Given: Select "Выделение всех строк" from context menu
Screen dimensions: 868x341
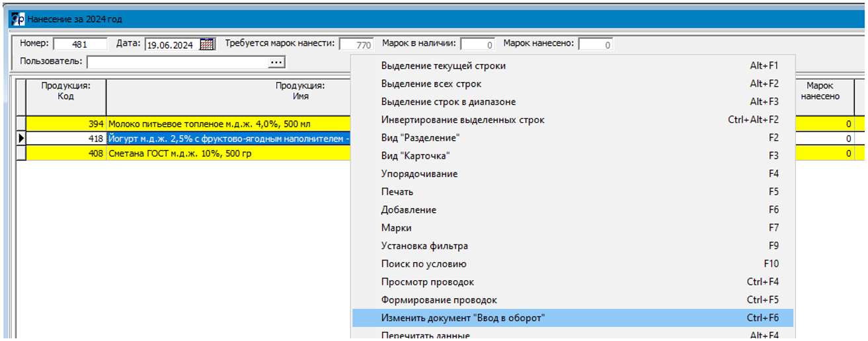Looking at the screenshot, I should (x=431, y=84).
